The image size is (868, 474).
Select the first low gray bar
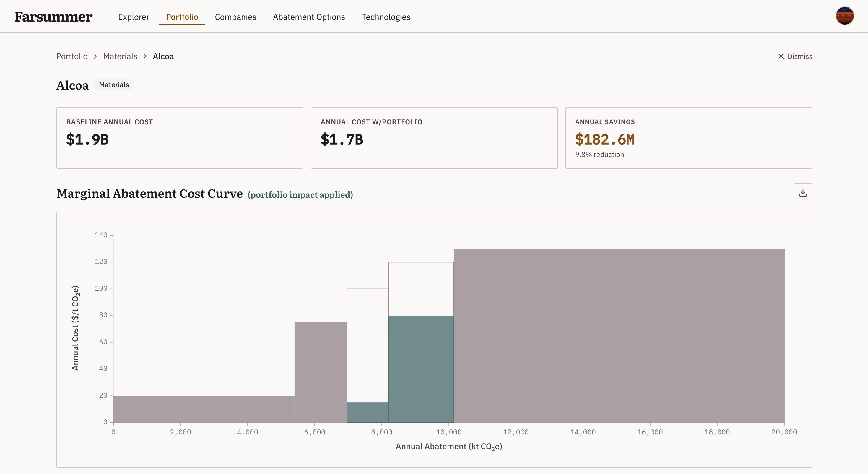pos(204,409)
